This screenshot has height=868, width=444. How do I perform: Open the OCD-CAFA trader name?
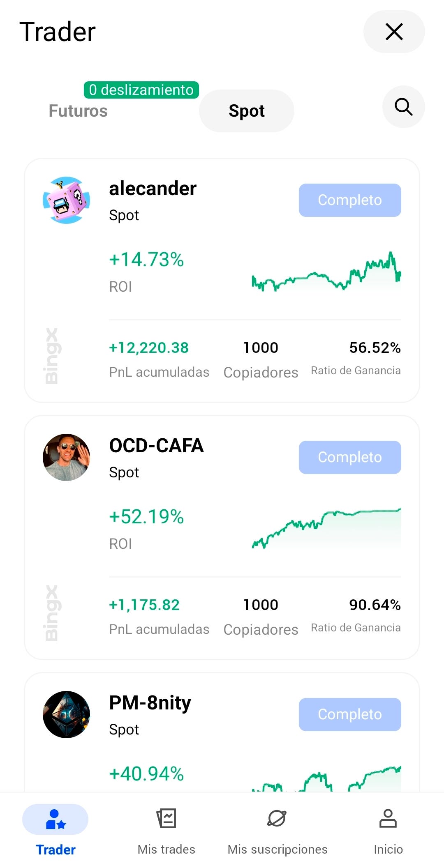156,446
